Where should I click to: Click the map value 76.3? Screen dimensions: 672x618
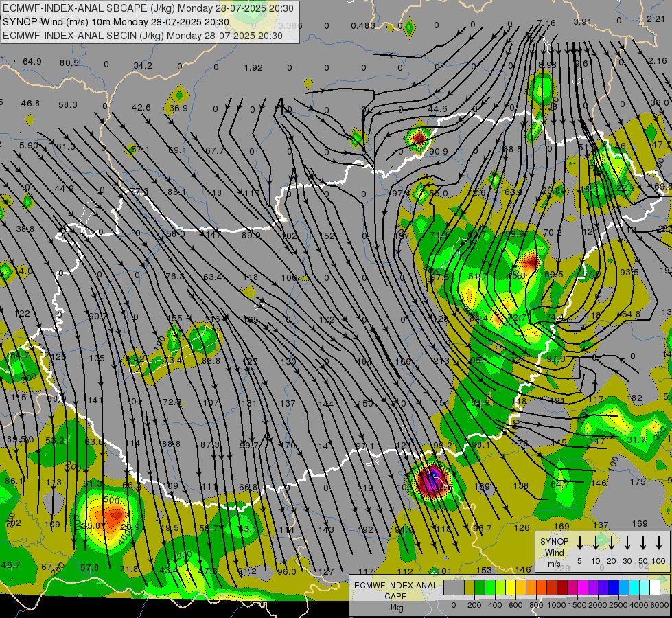coord(175,277)
